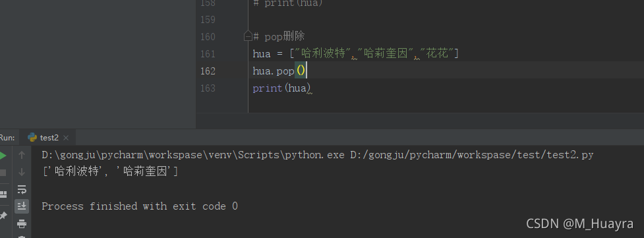The width and height of the screenshot is (644, 238).
Task: Close the test2 run tab
Action: tap(66, 138)
